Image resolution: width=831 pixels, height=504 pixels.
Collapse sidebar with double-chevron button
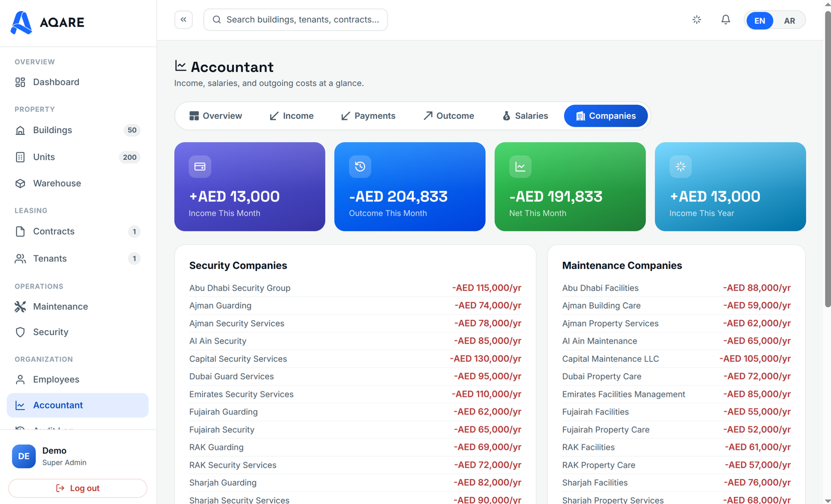coord(183,20)
